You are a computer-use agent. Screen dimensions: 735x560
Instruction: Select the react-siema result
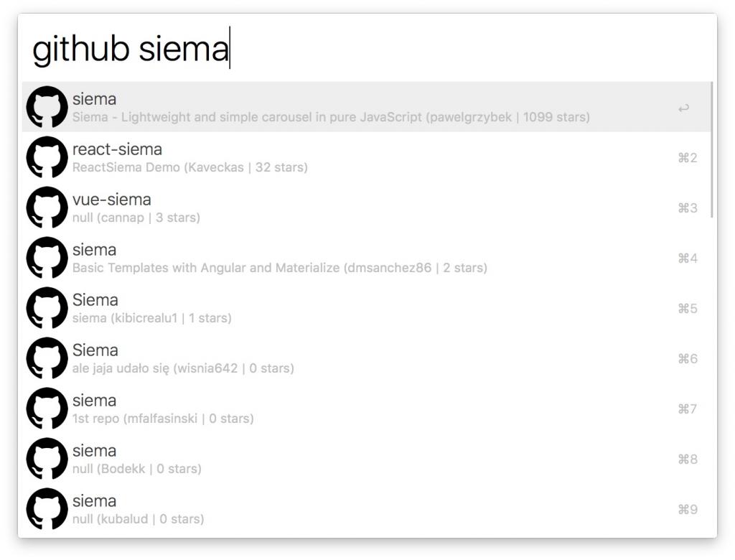pos(117,150)
